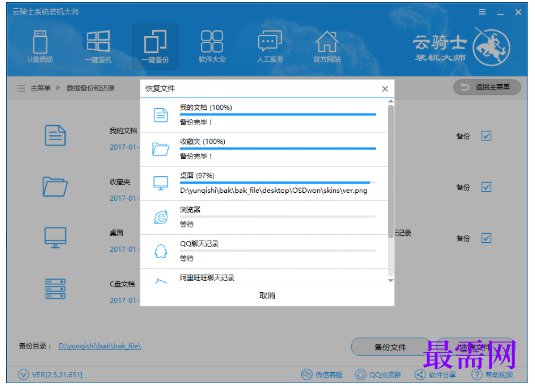Click 返回主菜单 button

[487, 87]
